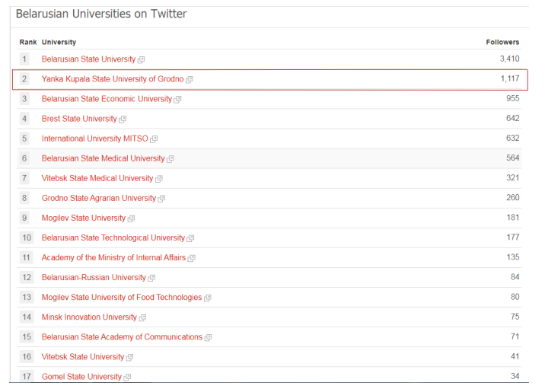Visit Academy of the Ministry of Internal Affairs
This screenshot has width=545, height=392.
113,257
